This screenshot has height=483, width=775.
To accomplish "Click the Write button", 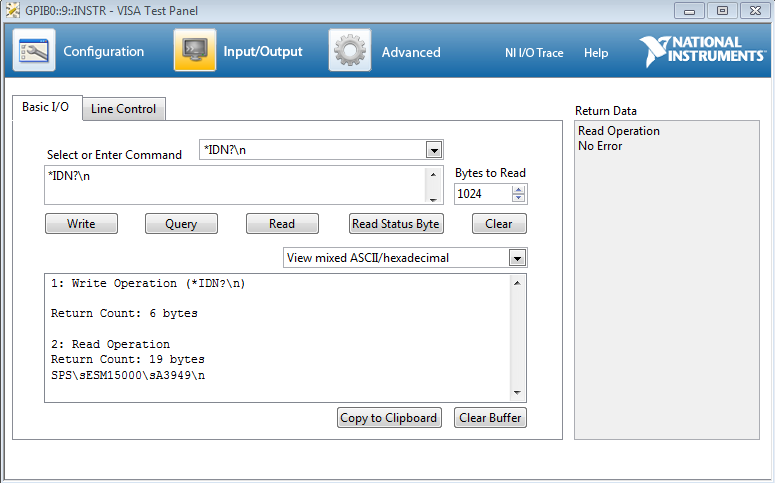I will point(82,224).
